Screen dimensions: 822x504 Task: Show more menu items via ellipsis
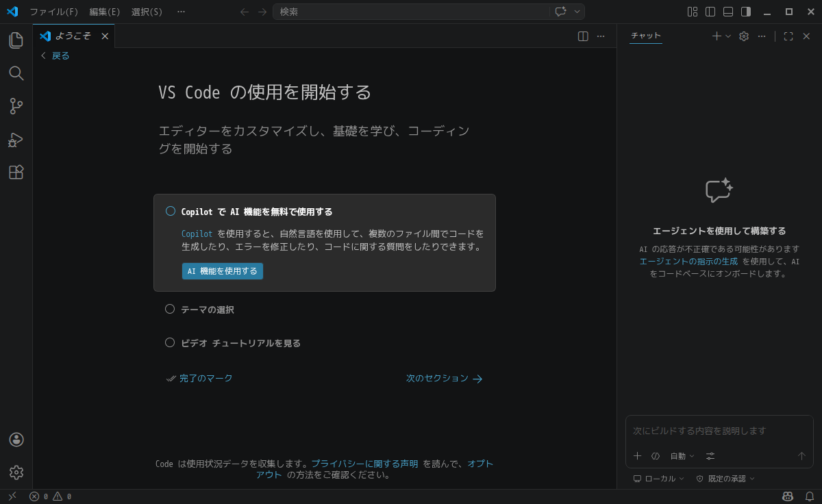click(x=181, y=12)
